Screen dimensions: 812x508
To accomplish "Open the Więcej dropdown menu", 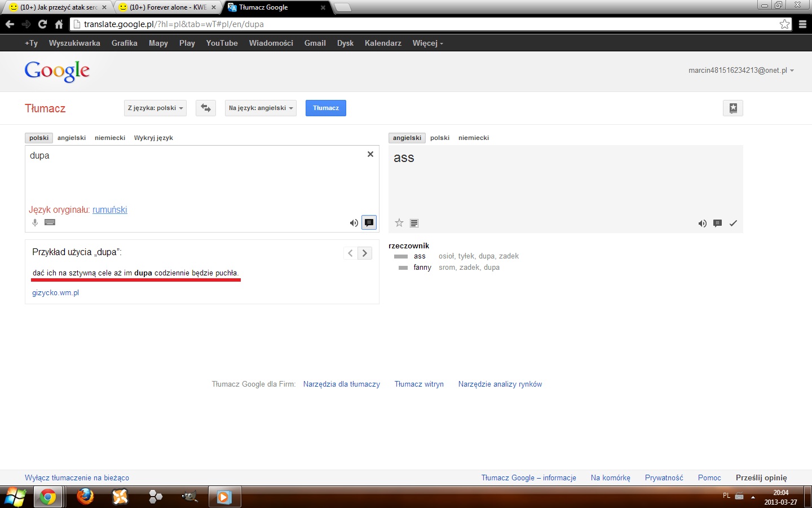I will tap(427, 43).
